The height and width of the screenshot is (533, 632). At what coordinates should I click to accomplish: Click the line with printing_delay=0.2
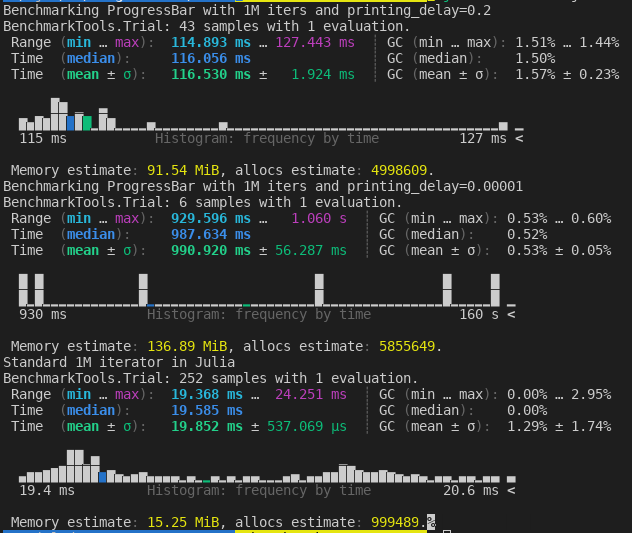click(247, 10)
